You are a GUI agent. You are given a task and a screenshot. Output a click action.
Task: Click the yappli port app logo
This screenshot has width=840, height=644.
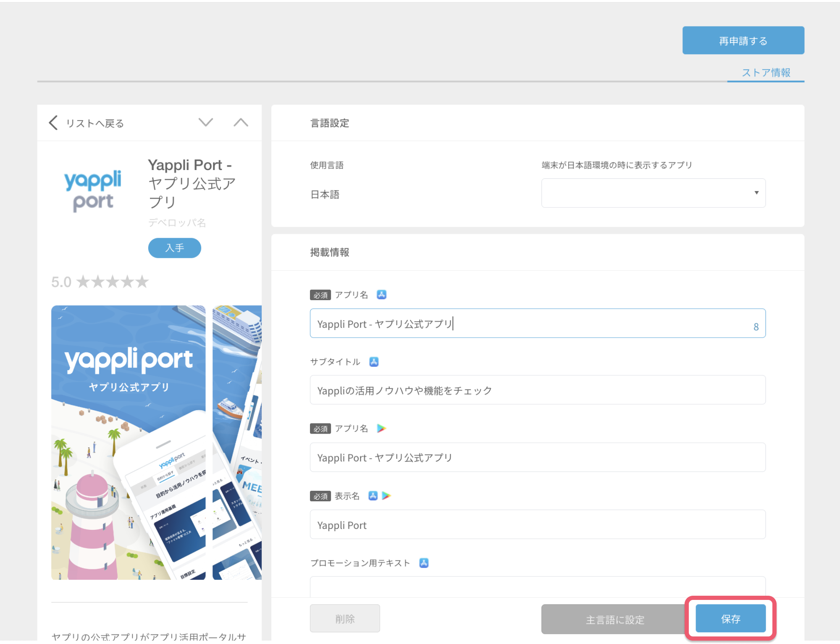(93, 191)
